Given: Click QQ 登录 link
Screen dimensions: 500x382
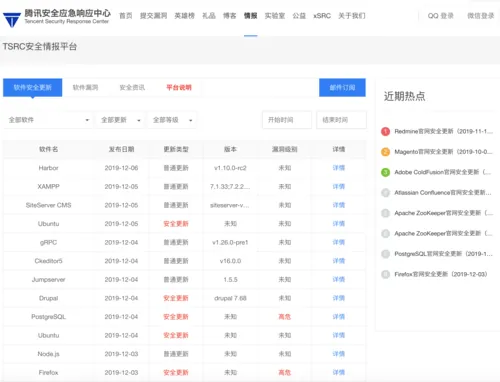Looking at the screenshot, I should point(441,16).
